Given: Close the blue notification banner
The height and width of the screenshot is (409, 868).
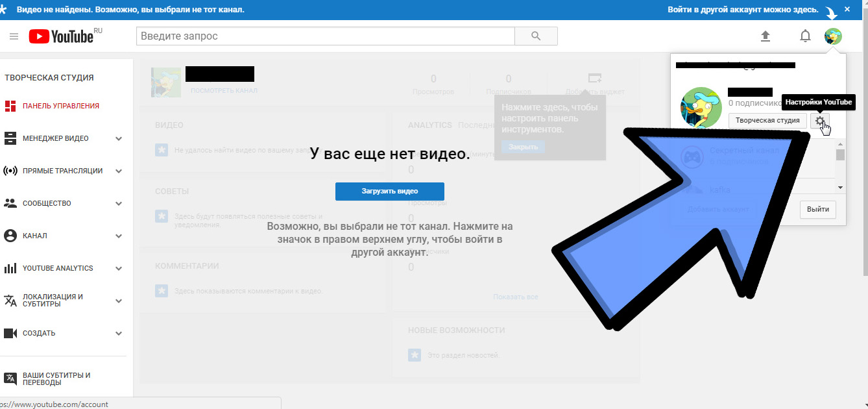Looking at the screenshot, I should [x=847, y=10].
